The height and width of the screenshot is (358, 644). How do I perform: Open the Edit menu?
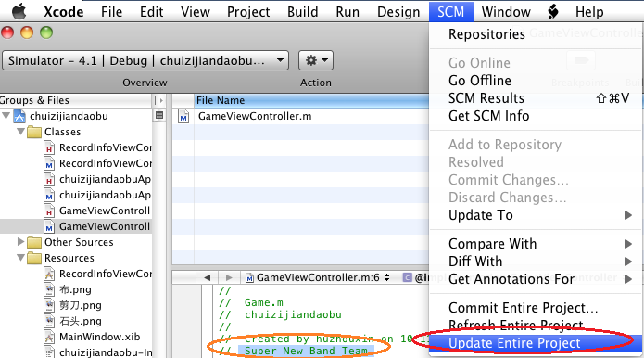pos(152,12)
